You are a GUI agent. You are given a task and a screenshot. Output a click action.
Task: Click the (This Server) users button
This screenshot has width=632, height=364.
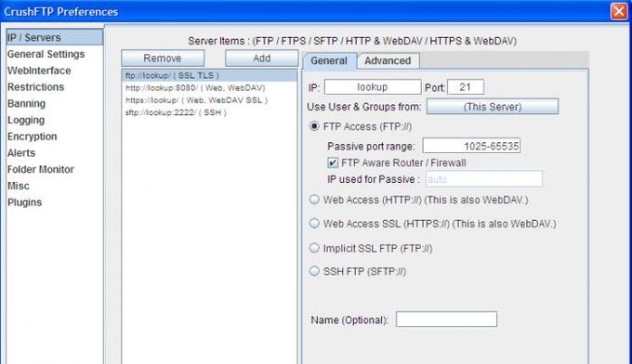pos(493,107)
